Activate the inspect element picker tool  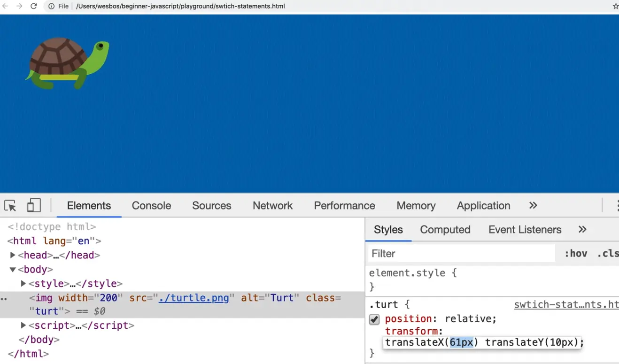tap(10, 206)
